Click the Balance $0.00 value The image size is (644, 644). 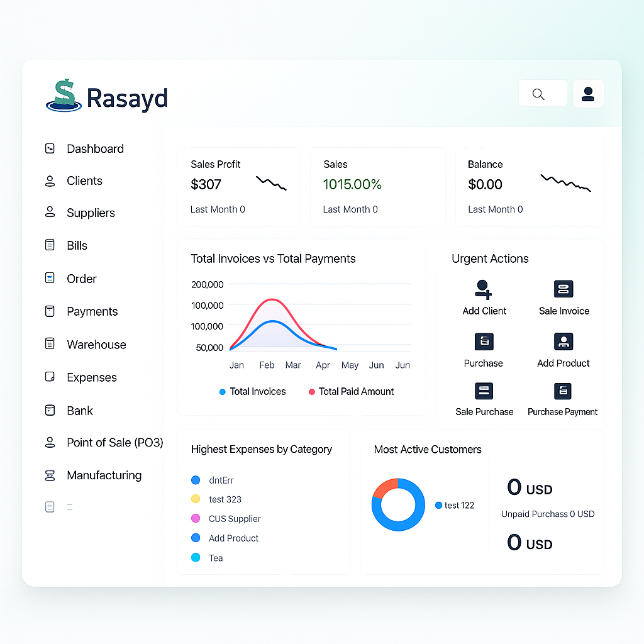485,184
